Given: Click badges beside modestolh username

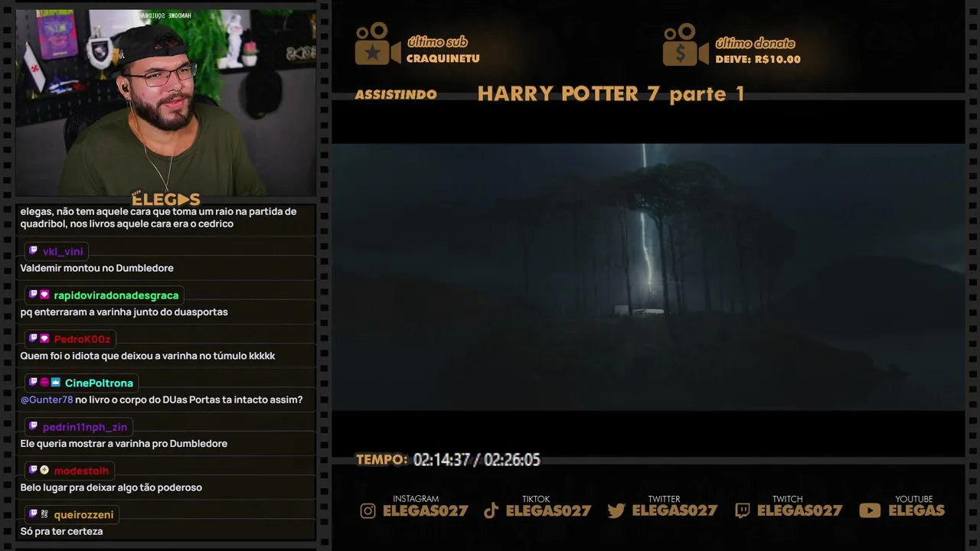Looking at the screenshot, I should coord(39,471).
